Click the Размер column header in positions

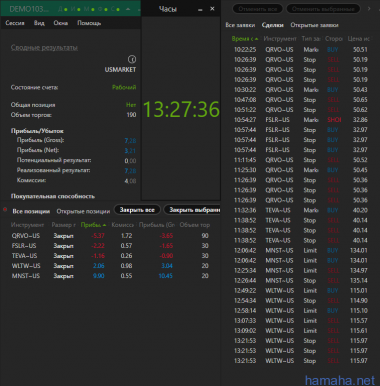click(x=63, y=225)
